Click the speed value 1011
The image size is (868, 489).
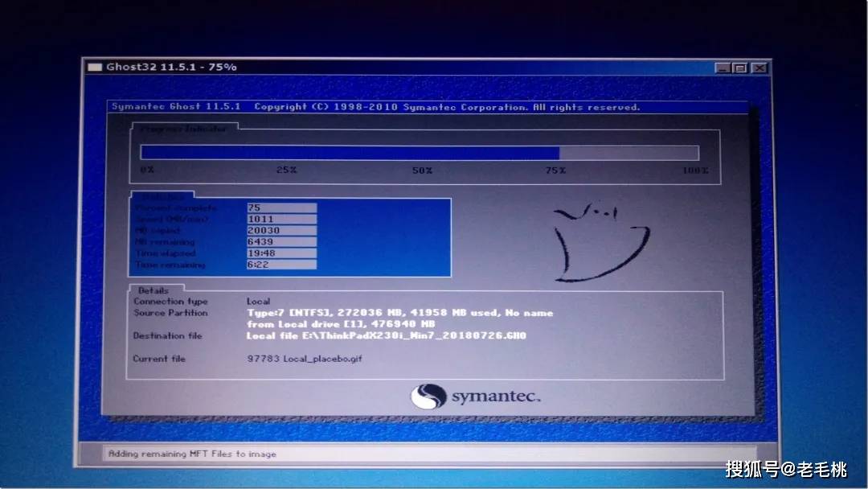point(281,219)
